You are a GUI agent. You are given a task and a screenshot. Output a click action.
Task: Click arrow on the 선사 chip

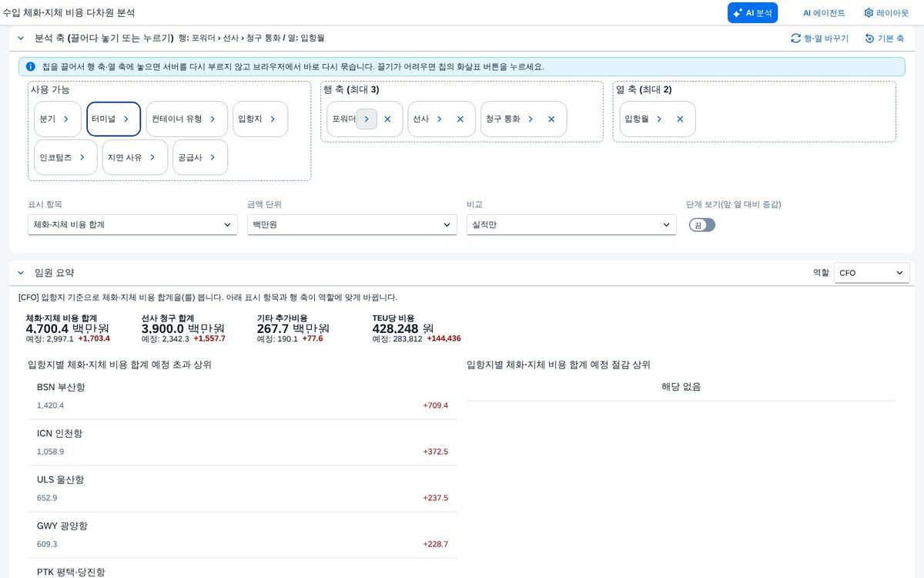pyautogui.click(x=440, y=119)
